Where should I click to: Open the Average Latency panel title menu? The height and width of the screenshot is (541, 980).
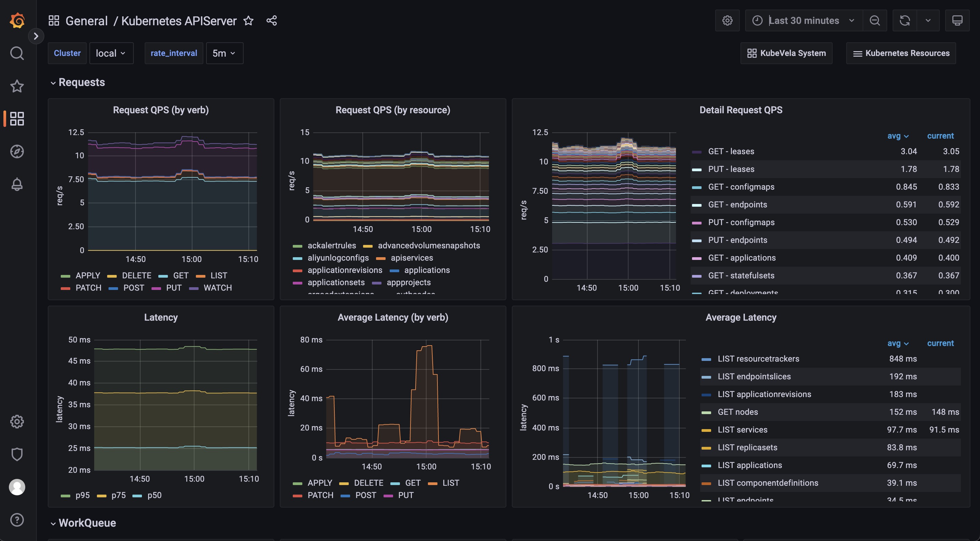coord(741,318)
